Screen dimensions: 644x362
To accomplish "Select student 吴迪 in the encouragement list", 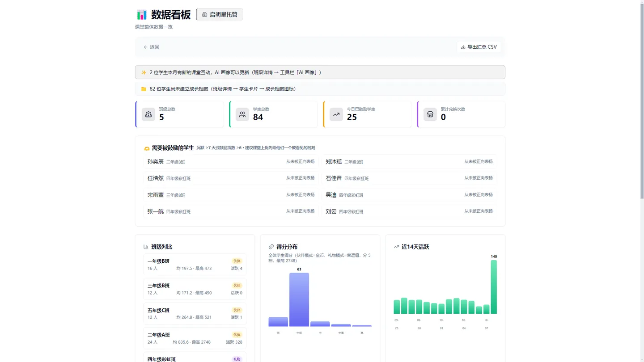I will click(x=409, y=195).
